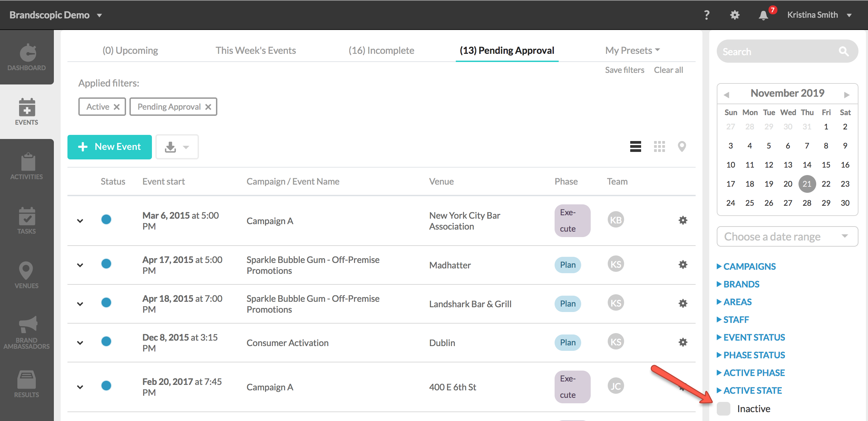The image size is (868, 421).
Task: Click the help question mark icon
Action: (707, 15)
